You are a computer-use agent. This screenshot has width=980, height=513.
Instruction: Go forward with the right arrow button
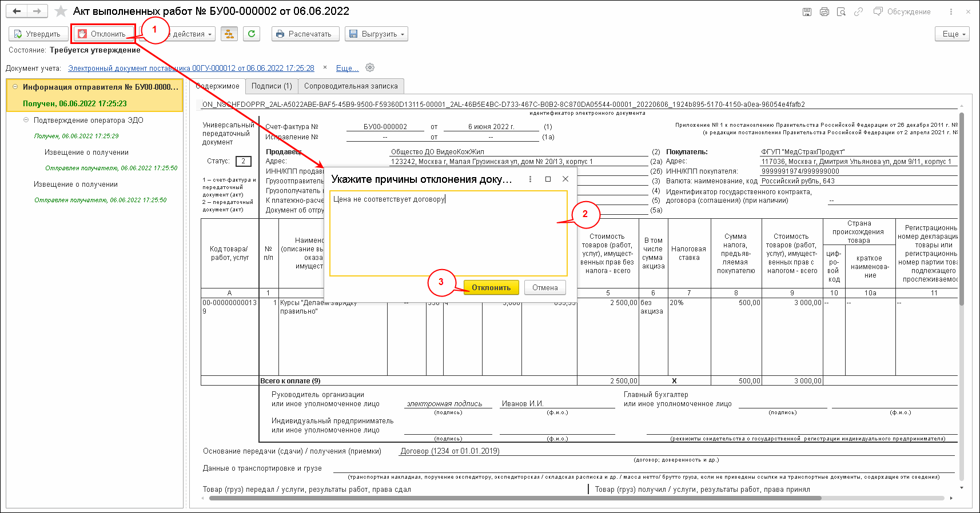(37, 11)
